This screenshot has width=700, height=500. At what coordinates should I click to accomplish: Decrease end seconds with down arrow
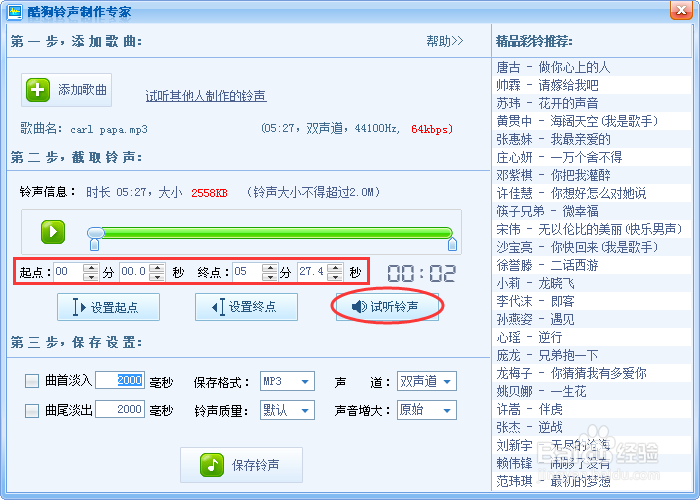(335, 276)
